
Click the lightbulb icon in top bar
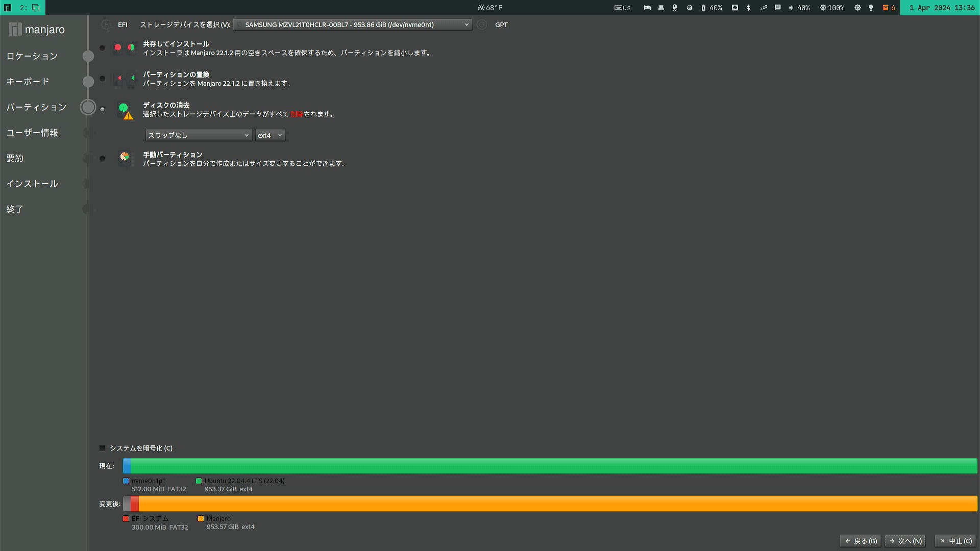871,8
